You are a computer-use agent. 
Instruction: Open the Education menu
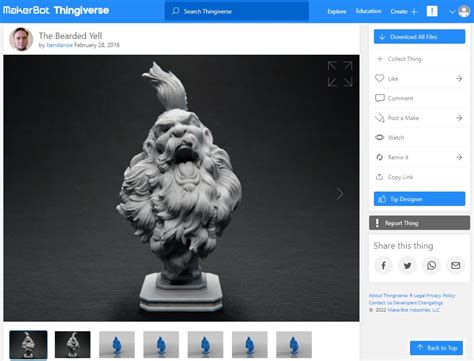[x=368, y=11]
